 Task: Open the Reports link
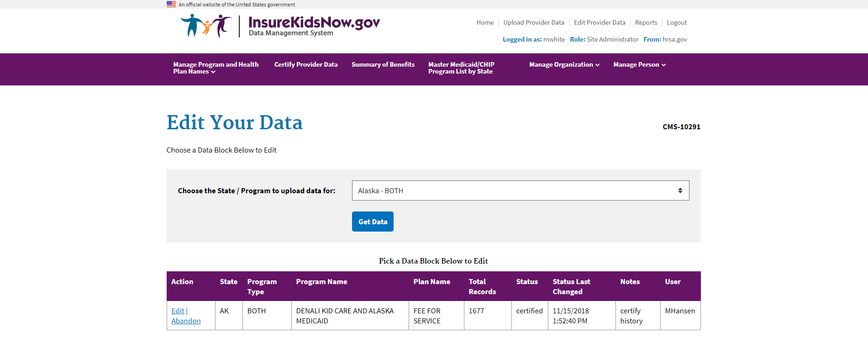(646, 22)
